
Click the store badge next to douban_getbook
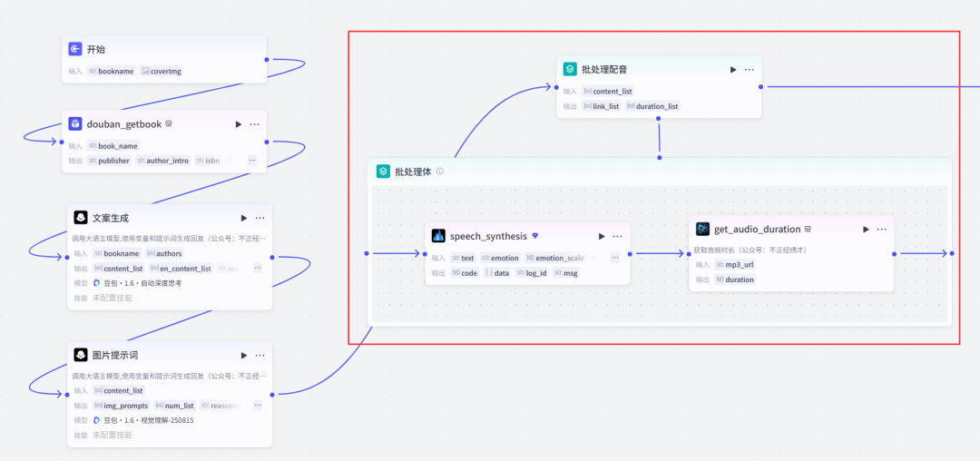(x=169, y=124)
